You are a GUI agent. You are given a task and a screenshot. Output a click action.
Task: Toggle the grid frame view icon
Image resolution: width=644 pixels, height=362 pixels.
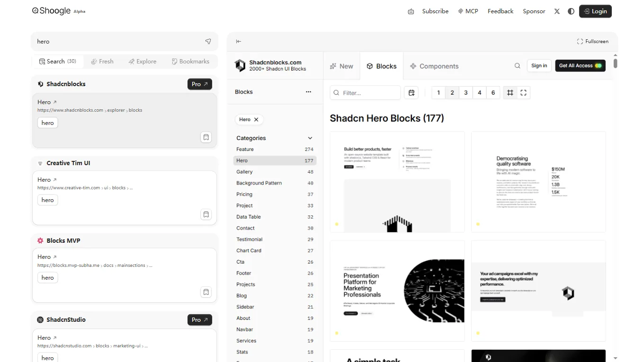point(510,93)
